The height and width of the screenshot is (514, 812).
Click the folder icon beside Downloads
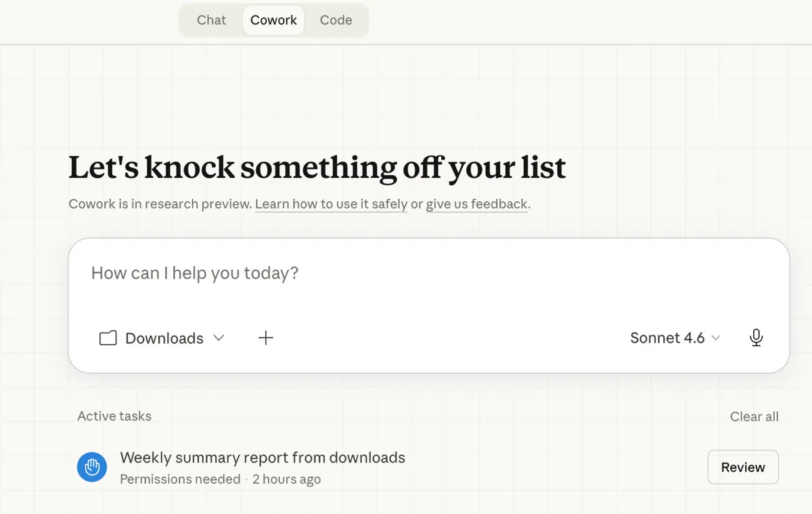108,338
